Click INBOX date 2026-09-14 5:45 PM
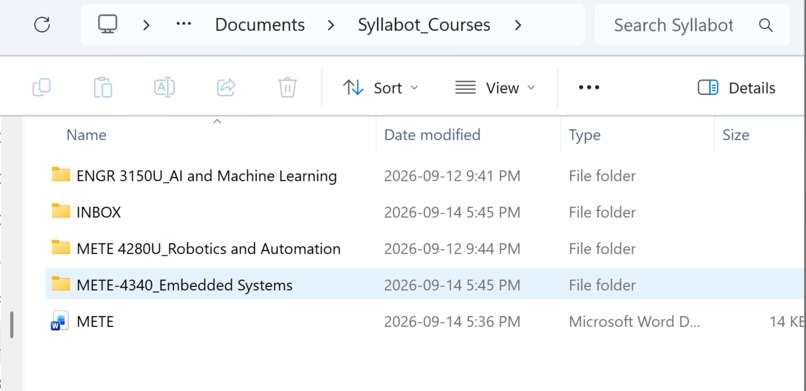The width and height of the screenshot is (806, 391). tap(451, 212)
